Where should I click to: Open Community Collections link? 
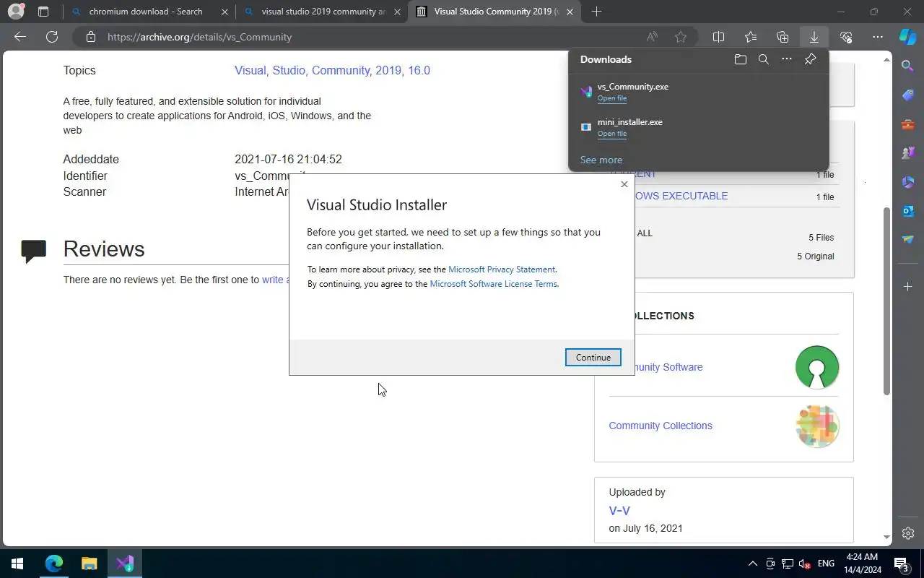[x=661, y=426]
